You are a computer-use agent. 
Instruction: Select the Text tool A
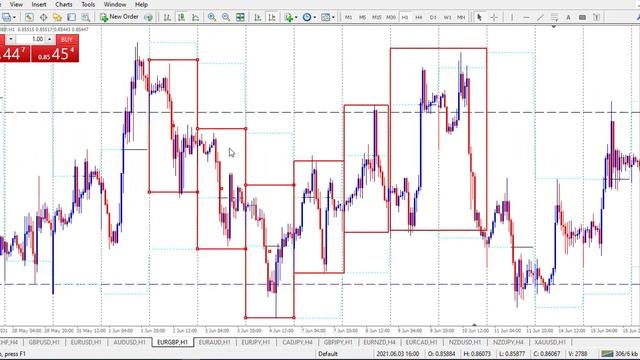568,17
